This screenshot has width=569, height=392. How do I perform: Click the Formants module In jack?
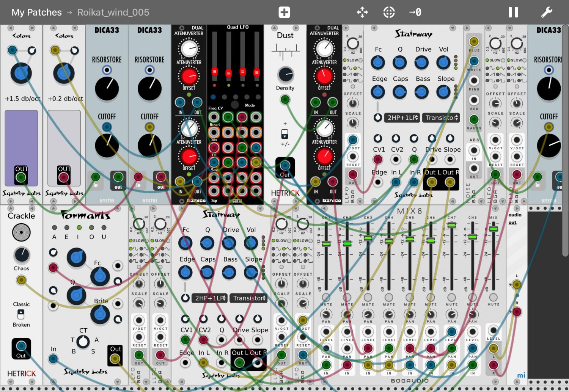[53, 359]
